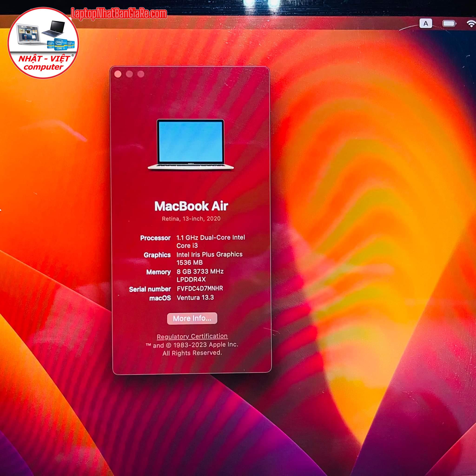
Task: Open More Info about this Mac
Action: pyautogui.click(x=192, y=318)
